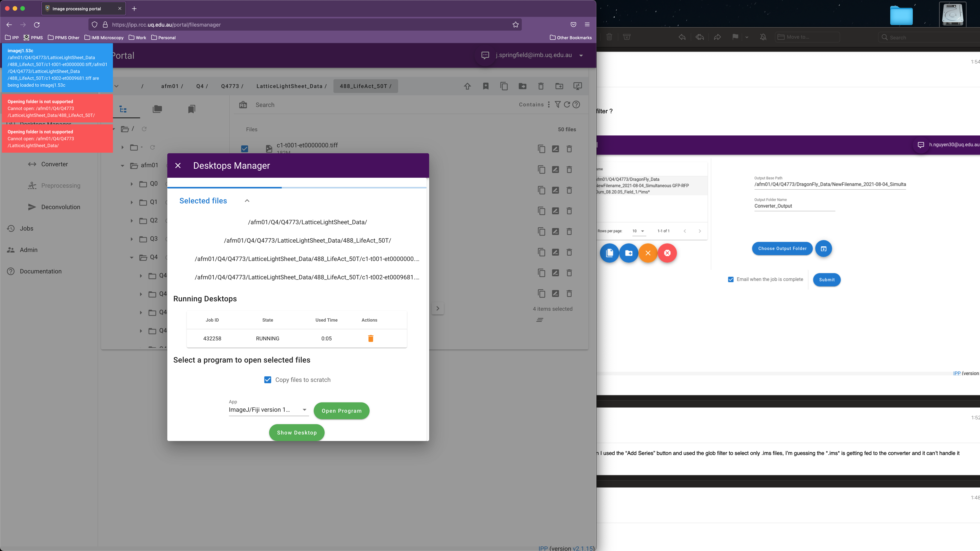Click the Open Program button
This screenshot has width=980, height=551.
pos(341,411)
